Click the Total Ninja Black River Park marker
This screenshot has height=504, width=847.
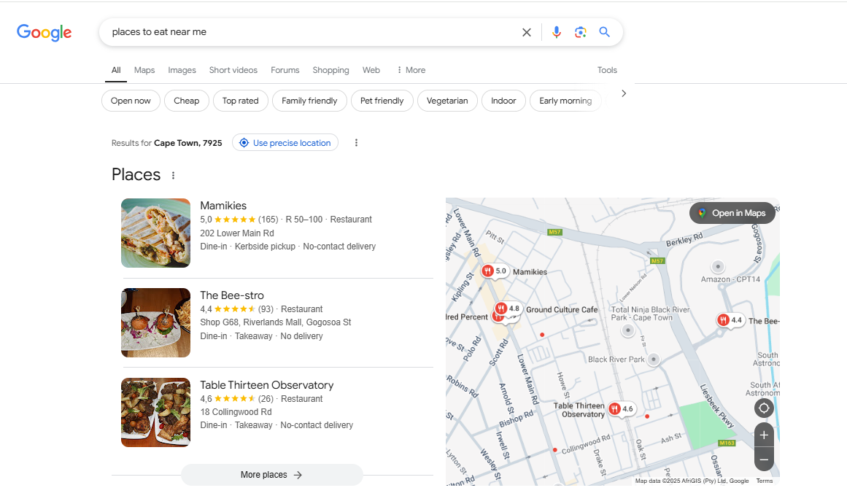627,330
